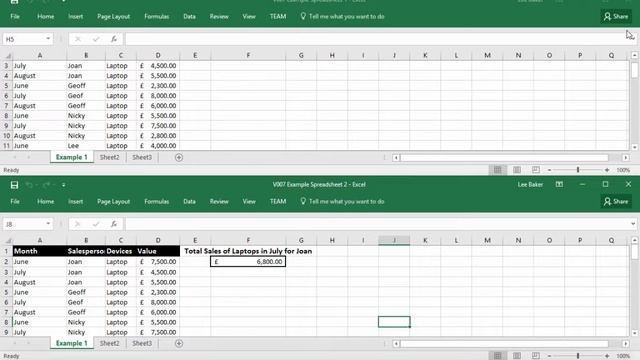The image size is (640, 360).
Task: Select cell 'Lee' in upper sheet
Action: point(86,146)
